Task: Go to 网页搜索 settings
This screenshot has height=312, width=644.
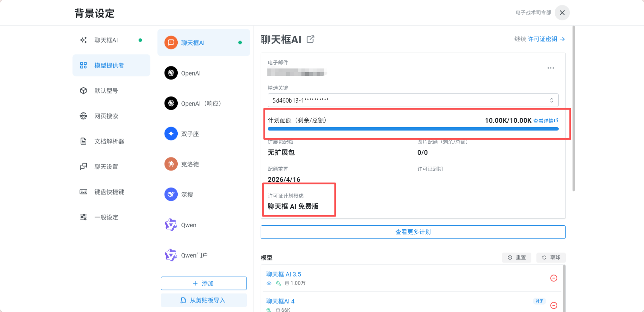Action: 111,116
